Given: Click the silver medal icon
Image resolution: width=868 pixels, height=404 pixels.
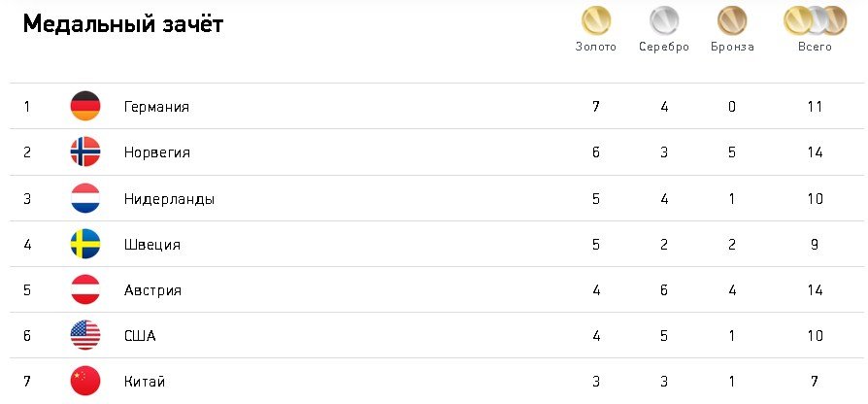Looking at the screenshot, I should [x=664, y=20].
